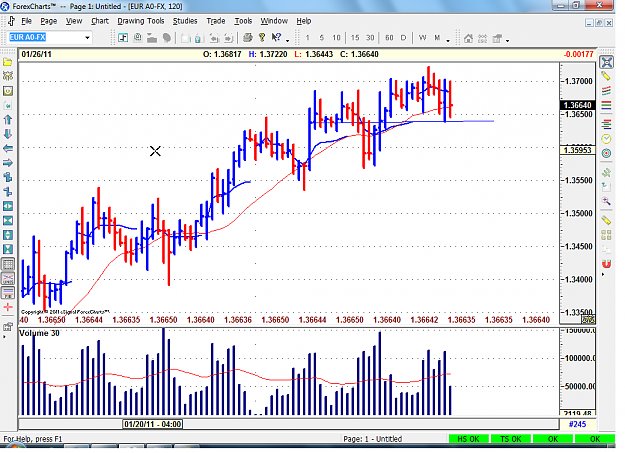This screenshot has width=625, height=453.
Task: Select the 5 minute interval button
Action: click(x=322, y=38)
